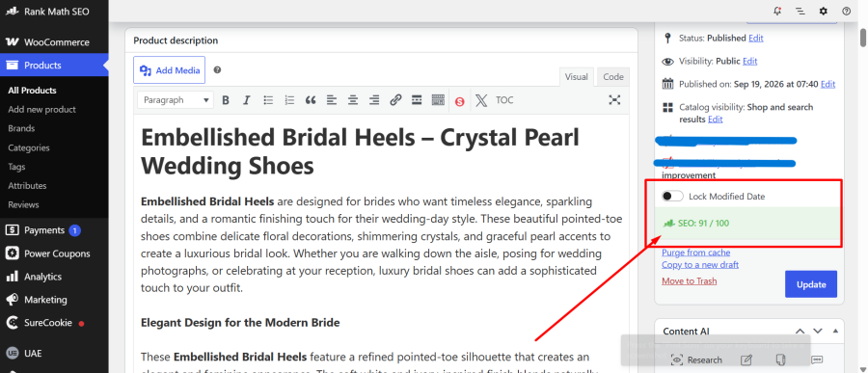Open the Analytics menu
Image resolution: width=868 pixels, height=373 pixels.
click(54, 277)
